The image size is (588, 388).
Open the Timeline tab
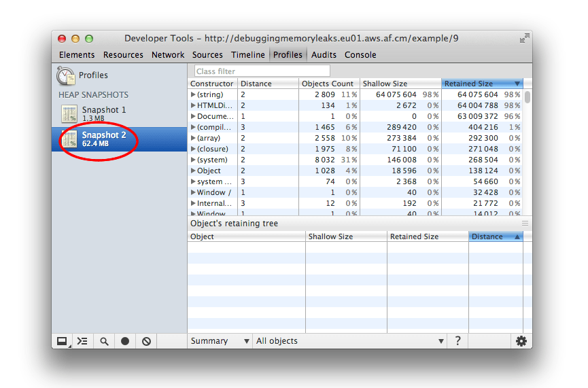tap(247, 55)
